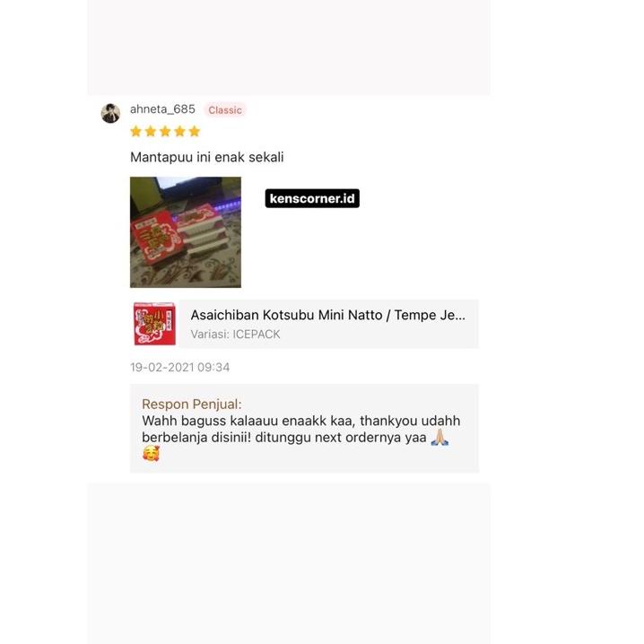
Task: Click the 19-02-2021 09:34 review timestamp
Action: [180, 367]
